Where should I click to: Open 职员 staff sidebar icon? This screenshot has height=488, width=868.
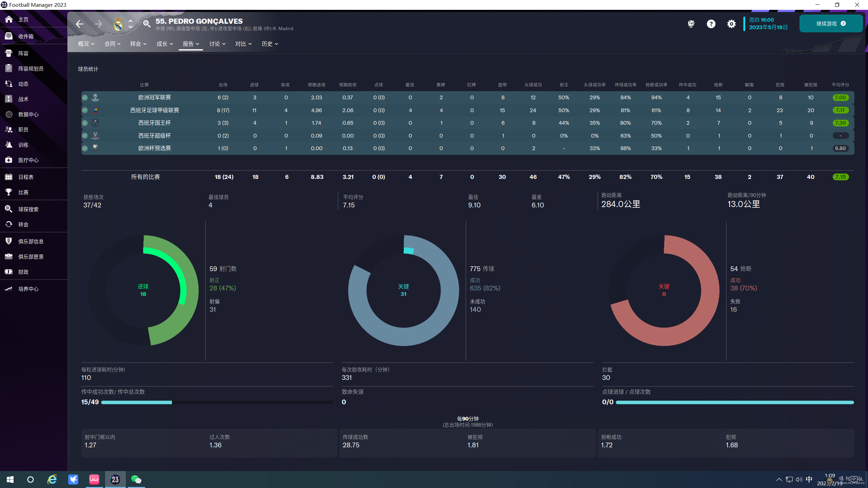(9, 129)
